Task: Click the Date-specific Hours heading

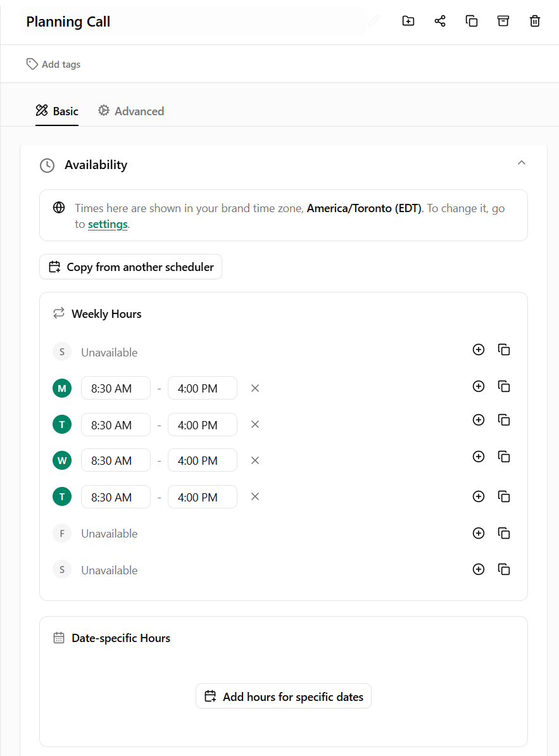Action: pos(121,638)
